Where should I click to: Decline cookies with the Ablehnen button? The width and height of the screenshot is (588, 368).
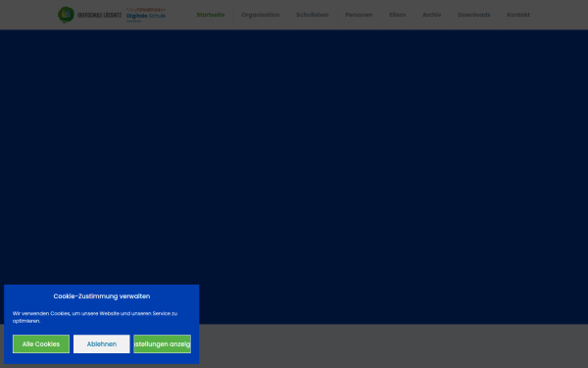[102, 344]
